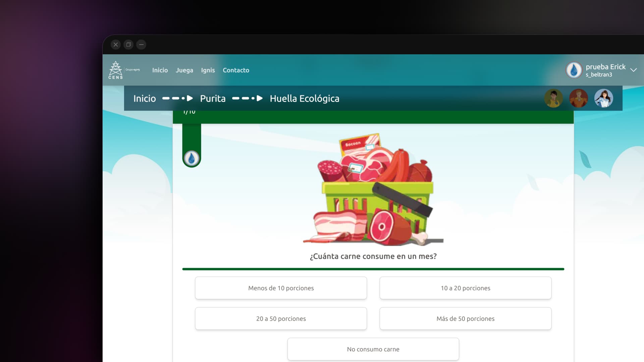Image resolution: width=644 pixels, height=362 pixels.
Task: Pick Más de 50 porciones option
Action: click(x=465, y=318)
